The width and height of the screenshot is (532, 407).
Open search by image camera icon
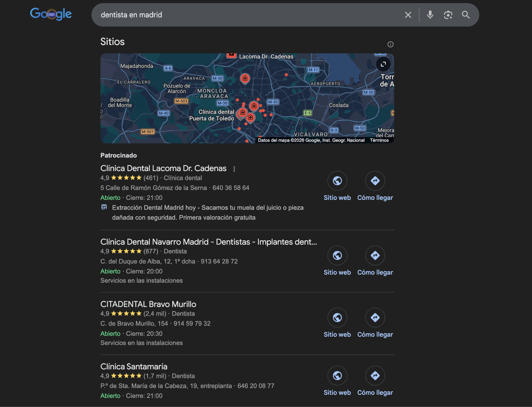(448, 15)
